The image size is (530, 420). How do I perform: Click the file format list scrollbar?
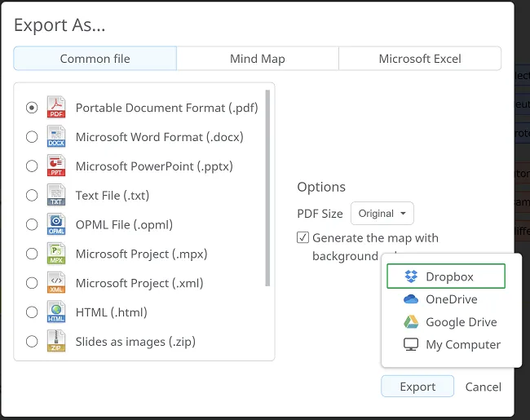(267, 188)
